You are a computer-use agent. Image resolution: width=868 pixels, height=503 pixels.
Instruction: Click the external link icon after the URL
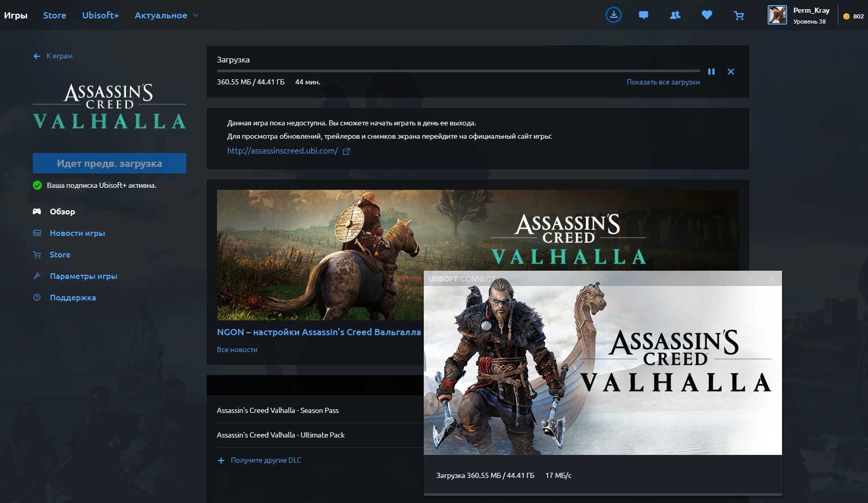pos(346,151)
